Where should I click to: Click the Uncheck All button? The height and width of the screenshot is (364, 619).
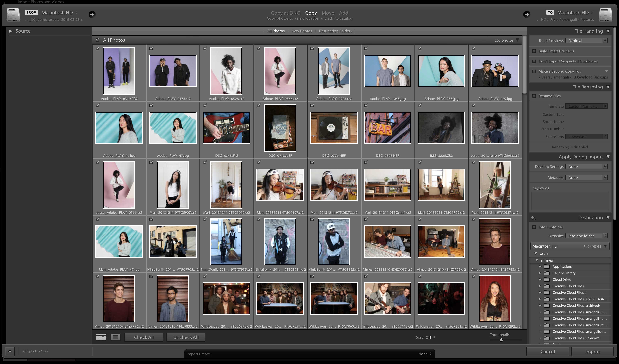point(186,337)
